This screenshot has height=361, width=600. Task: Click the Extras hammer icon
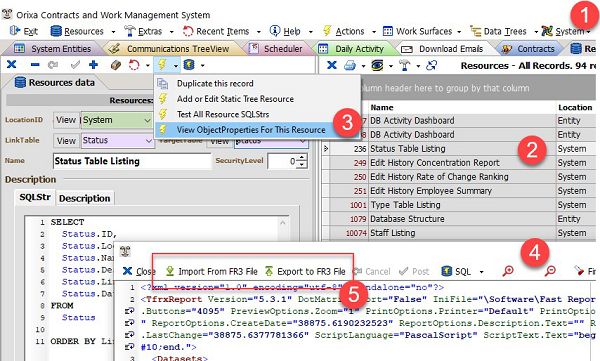130,31
